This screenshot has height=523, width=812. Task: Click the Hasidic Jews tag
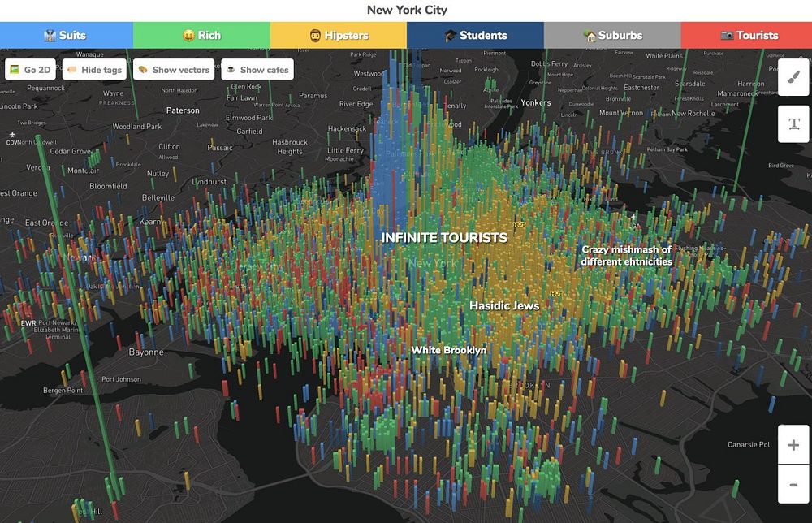pyautogui.click(x=504, y=305)
